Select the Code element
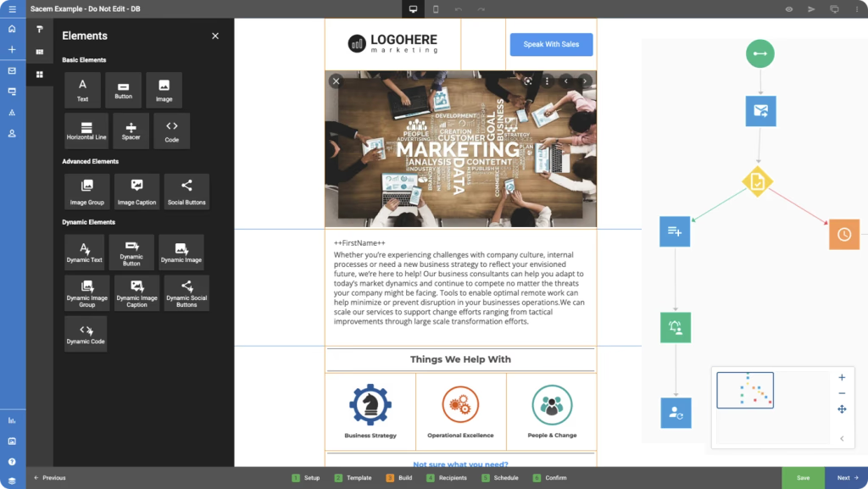The height and width of the screenshot is (489, 868). coord(171,131)
